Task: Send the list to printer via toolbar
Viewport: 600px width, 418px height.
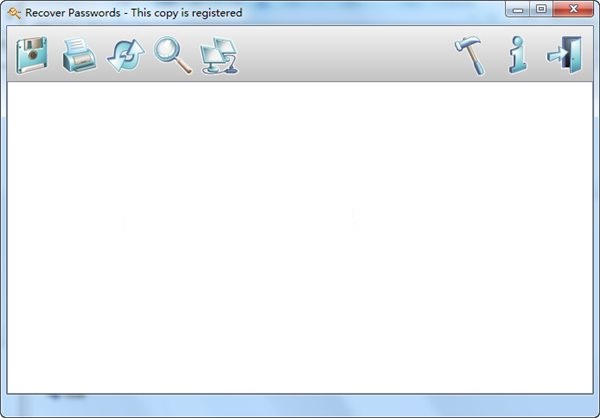Action: pyautogui.click(x=79, y=55)
